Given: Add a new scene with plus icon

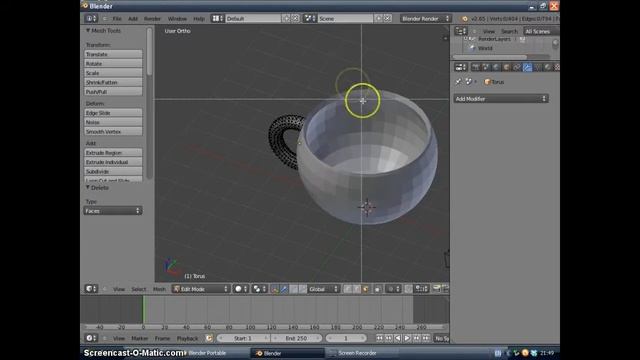Looking at the screenshot, I should pos(379,18).
